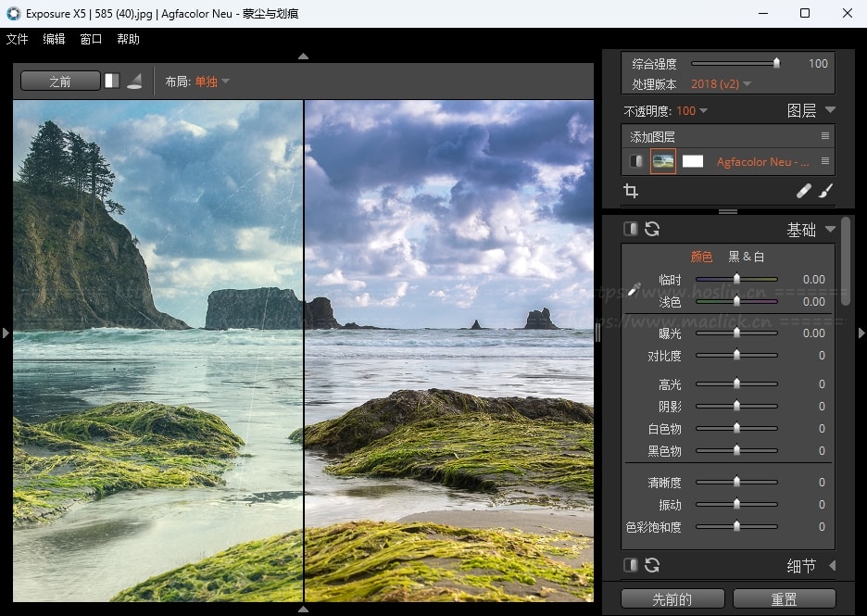Screen dimensions: 867x616
Task: Open the menu icon on 添加图层 row
Action: click(824, 136)
